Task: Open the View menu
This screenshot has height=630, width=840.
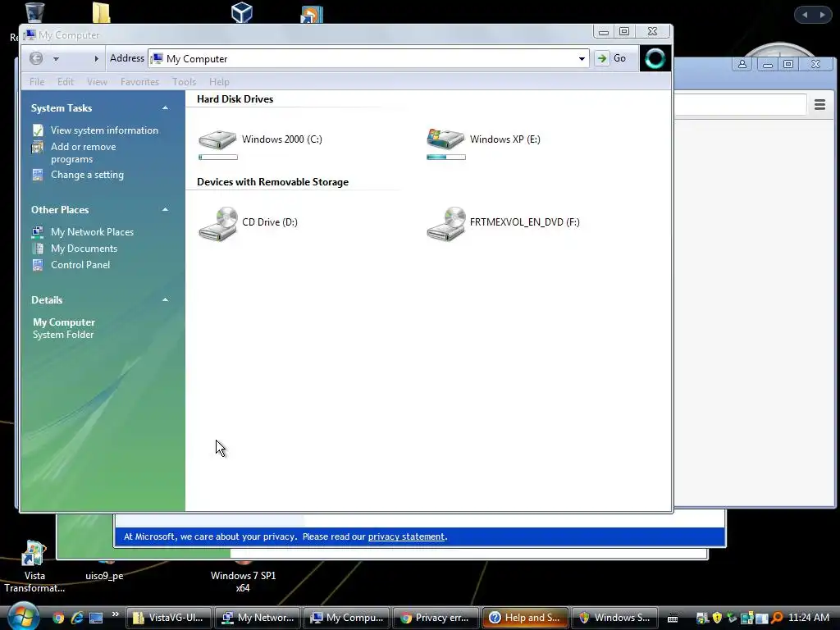Action: tap(97, 82)
